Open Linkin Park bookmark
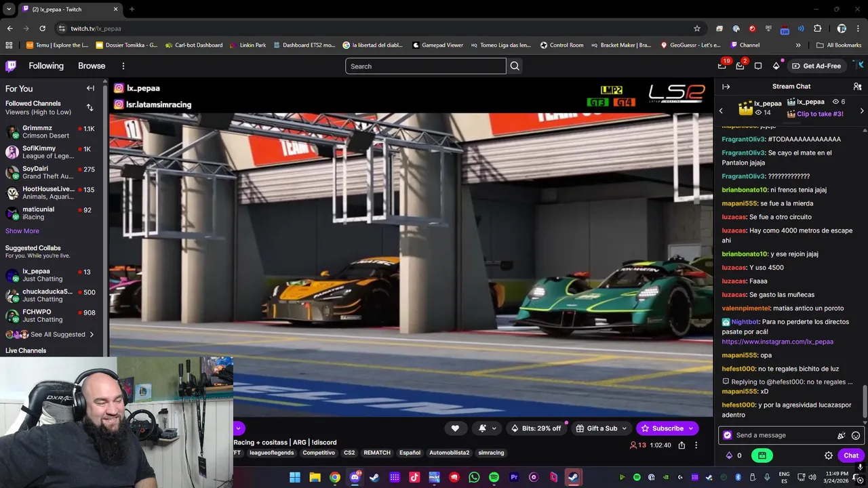This screenshot has height=488, width=868. coord(248,45)
